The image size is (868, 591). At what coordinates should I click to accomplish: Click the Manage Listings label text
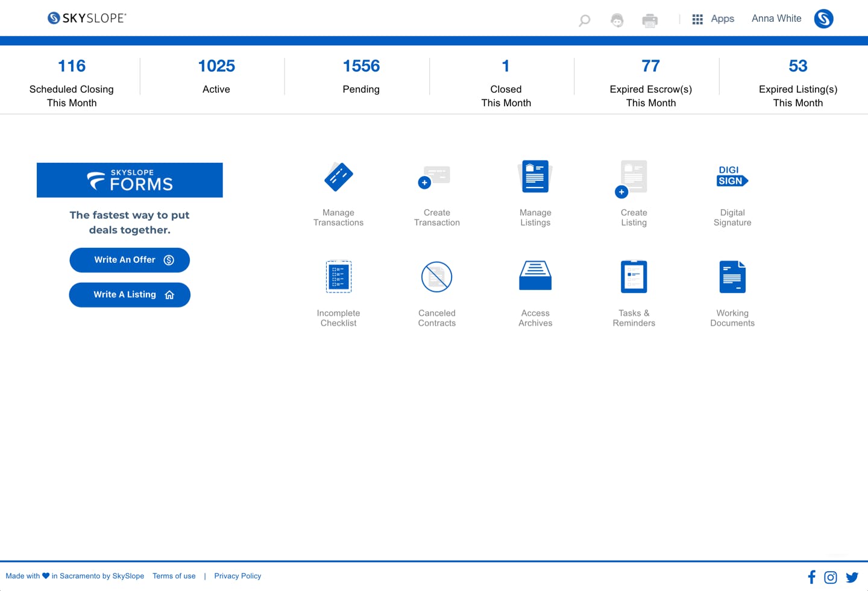(x=535, y=218)
